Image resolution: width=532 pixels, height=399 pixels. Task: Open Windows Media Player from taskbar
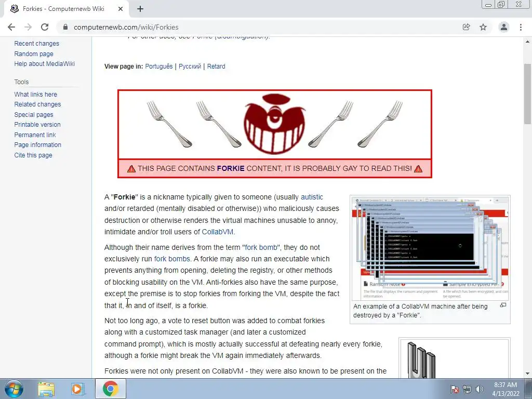[x=78, y=389]
